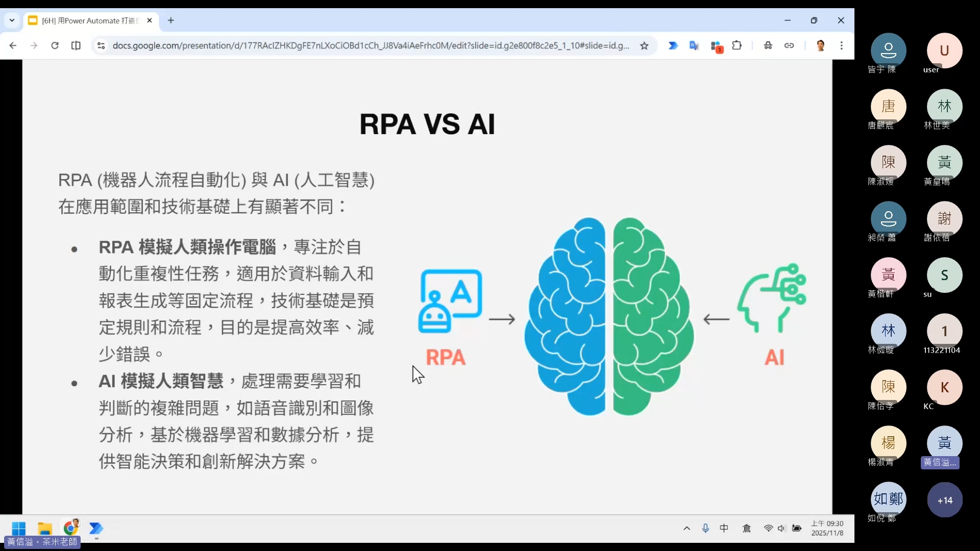The width and height of the screenshot is (980, 551).
Task: Toggle the speaker volume tray icon
Action: coord(781,529)
